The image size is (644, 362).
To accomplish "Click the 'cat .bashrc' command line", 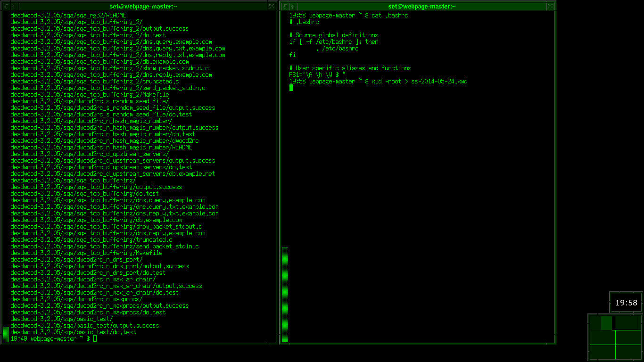I will pyautogui.click(x=348, y=15).
